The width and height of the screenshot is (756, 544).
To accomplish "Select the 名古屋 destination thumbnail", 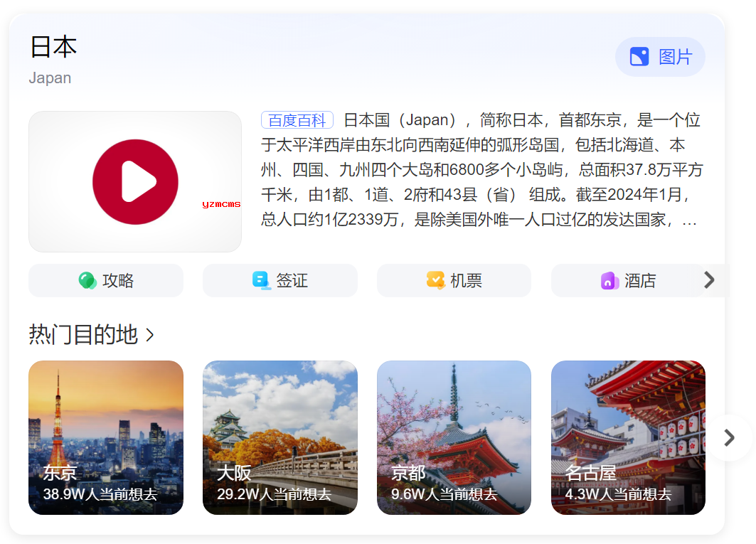I will coord(628,437).
